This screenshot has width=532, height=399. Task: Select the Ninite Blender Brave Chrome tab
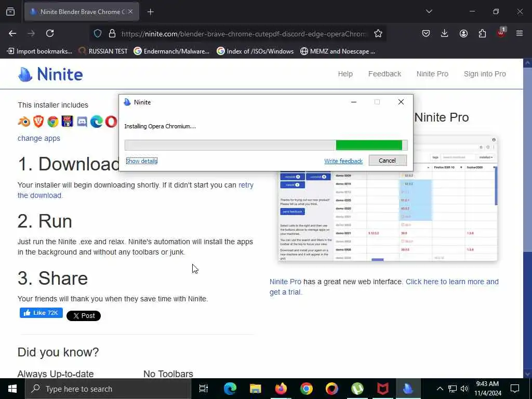coord(82,12)
